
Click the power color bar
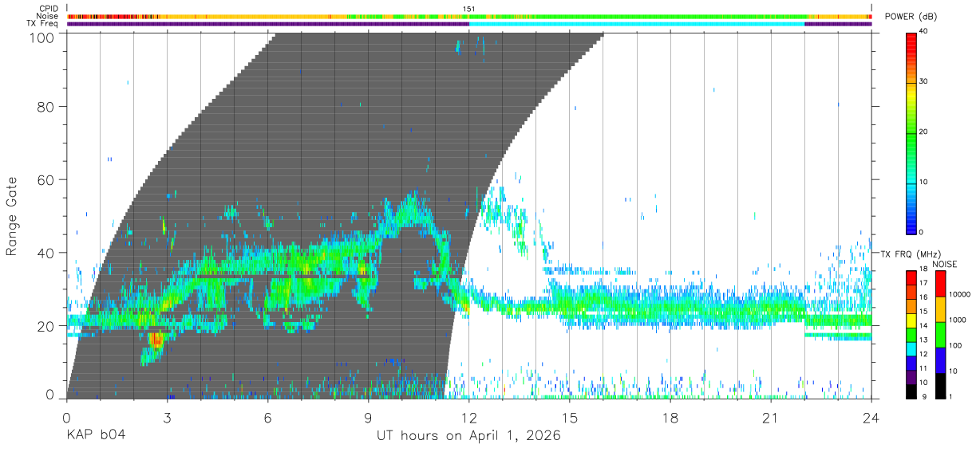[911, 132]
